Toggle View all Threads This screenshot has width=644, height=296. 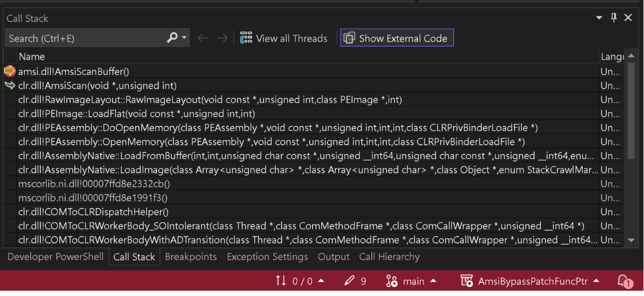pos(284,38)
